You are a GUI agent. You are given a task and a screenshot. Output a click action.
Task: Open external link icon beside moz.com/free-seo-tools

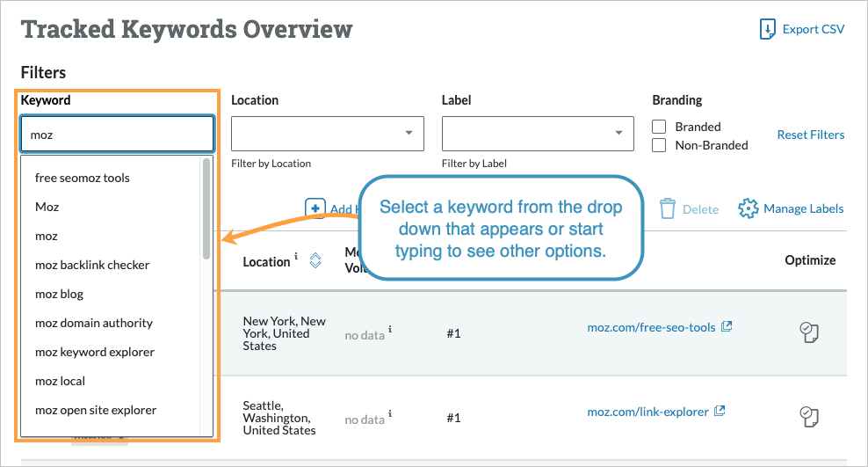tap(727, 327)
